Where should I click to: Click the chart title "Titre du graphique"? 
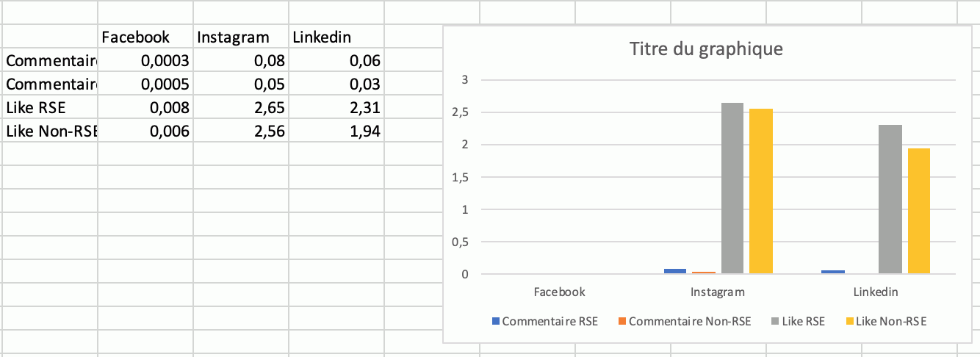pos(706,49)
